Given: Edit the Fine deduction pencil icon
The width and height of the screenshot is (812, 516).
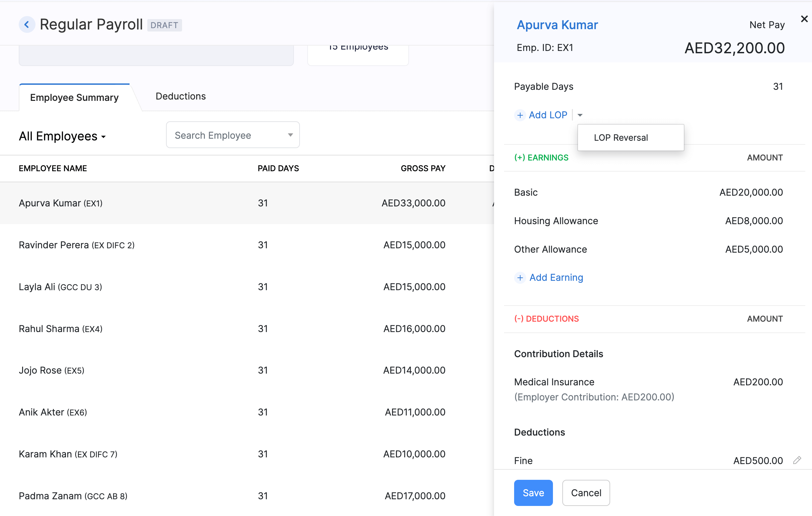Looking at the screenshot, I should point(797,460).
